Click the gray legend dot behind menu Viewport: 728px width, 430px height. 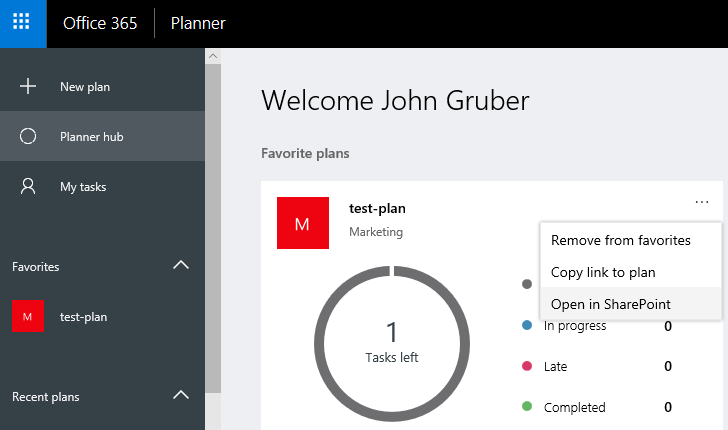click(527, 284)
